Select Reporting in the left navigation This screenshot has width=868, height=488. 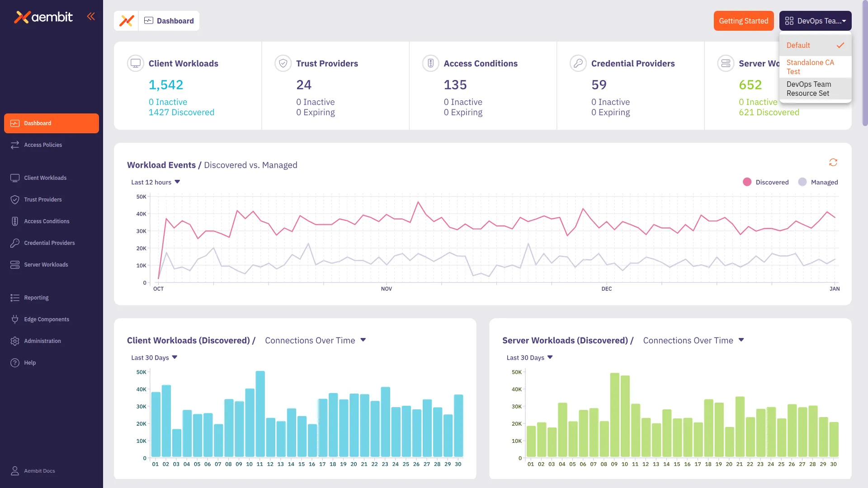(x=36, y=297)
